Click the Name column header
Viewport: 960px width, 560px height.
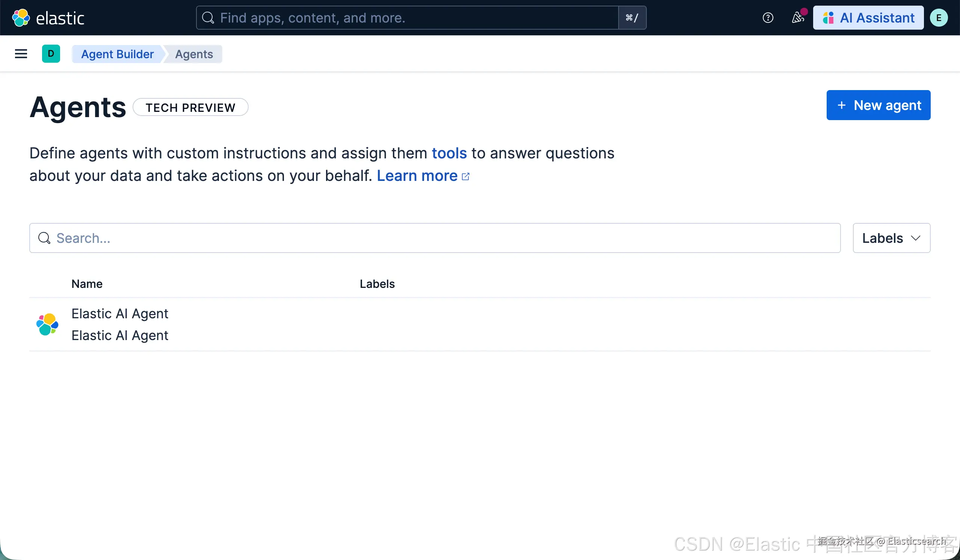tap(87, 284)
